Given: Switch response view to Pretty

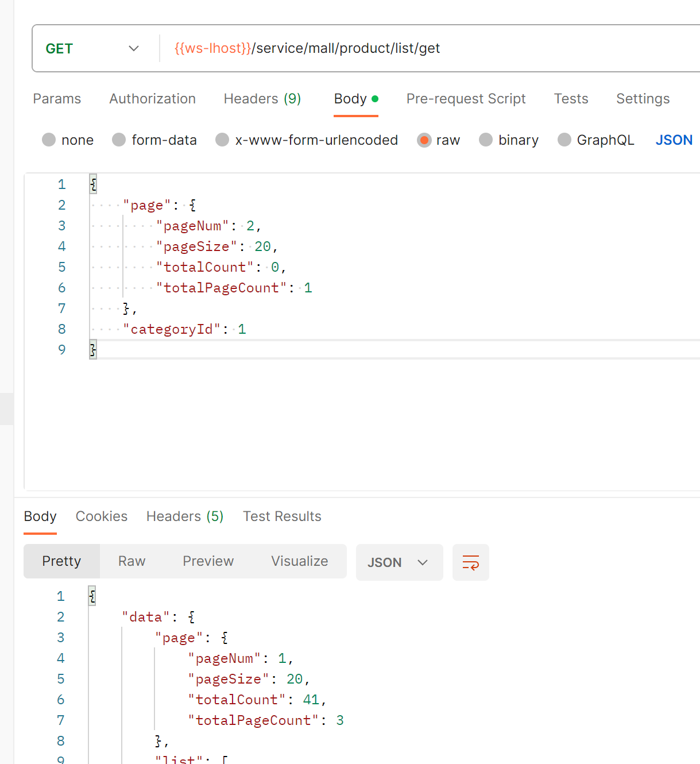Looking at the screenshot, I should (x=61, y=561).
